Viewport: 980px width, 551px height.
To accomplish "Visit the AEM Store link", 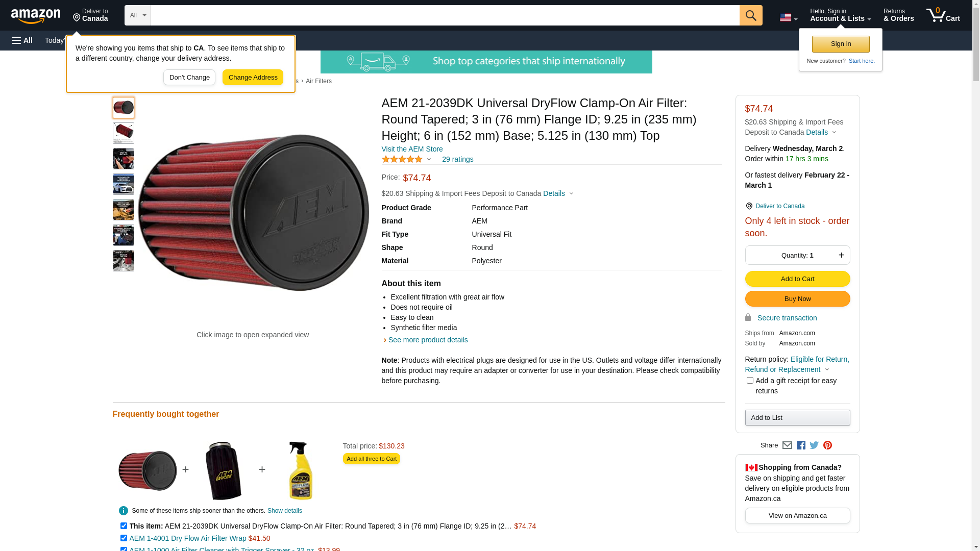I will tap(412, 149).
